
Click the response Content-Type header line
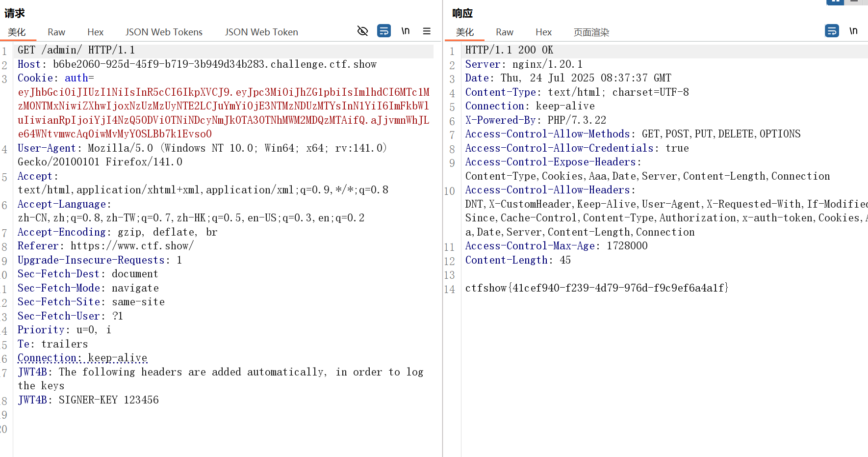pos(577,92)
